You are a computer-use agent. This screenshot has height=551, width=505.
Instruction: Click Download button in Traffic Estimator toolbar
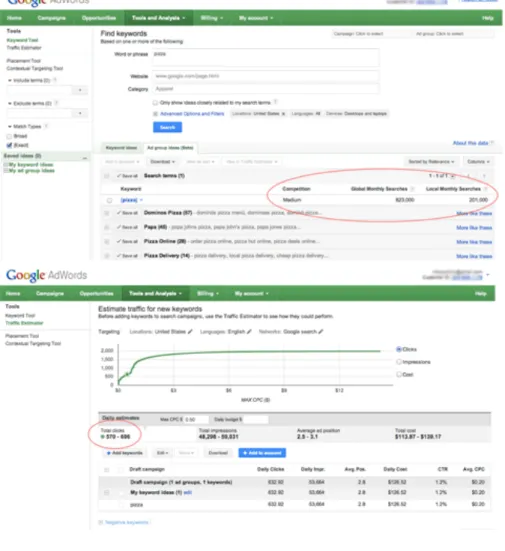pos(218,453)
